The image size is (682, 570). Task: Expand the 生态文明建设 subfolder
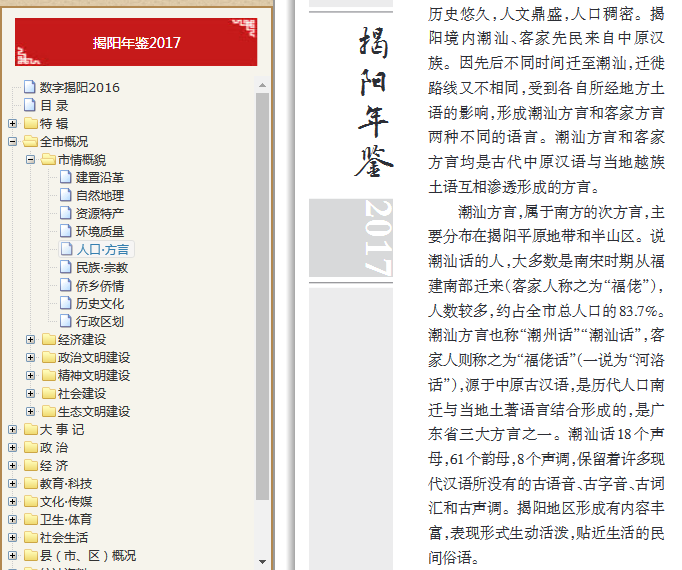(30, 411)
